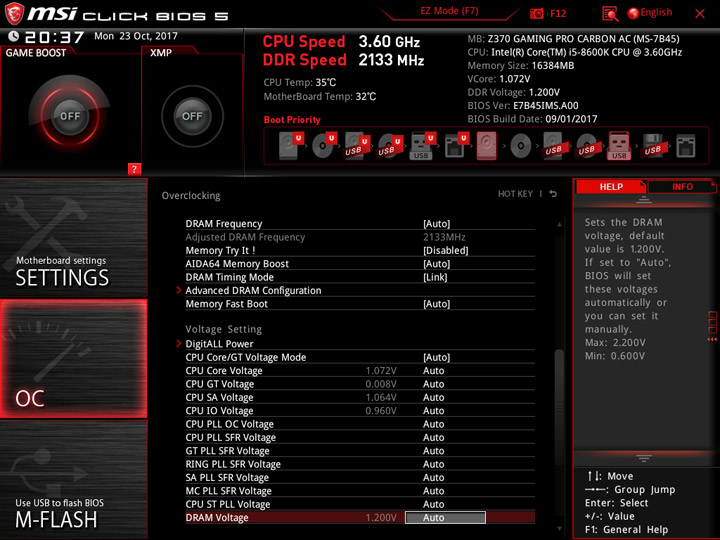Viewport: 720px width, 540px height.
Task: Select the RING PLL SFR Voltage row
Action: pos(360,464)
